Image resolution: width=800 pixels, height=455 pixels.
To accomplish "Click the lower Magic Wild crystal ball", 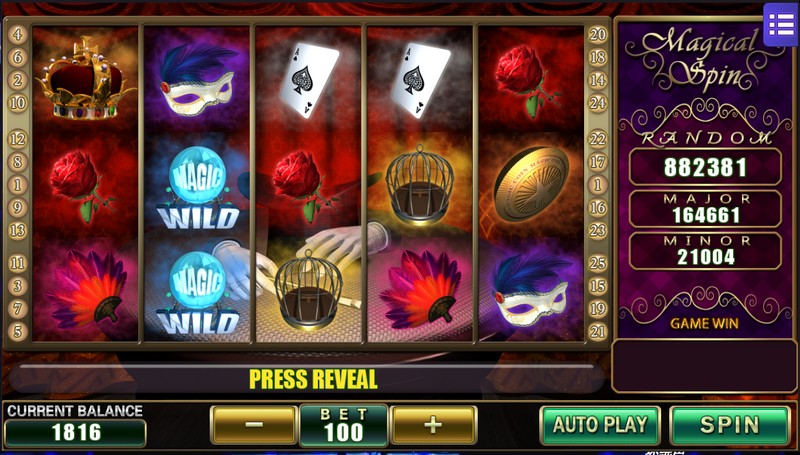I will pyautogui.click(x=197, y=293).
